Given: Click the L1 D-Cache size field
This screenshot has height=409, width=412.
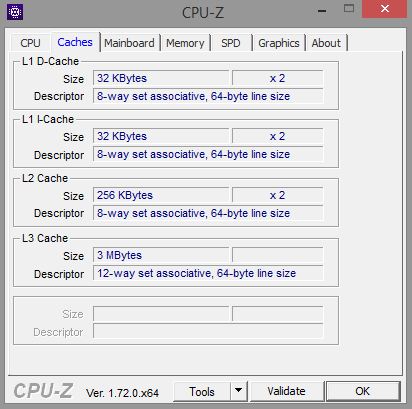Looking at the screenshot, I should click(161, 78).
